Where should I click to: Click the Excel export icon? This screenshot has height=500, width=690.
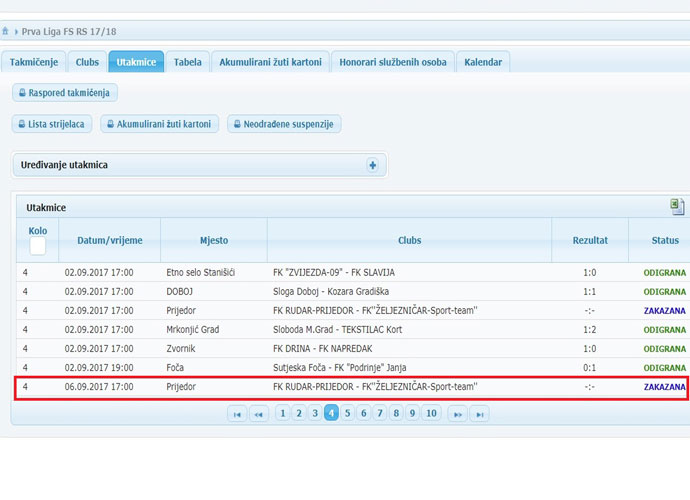coord(677,207)
